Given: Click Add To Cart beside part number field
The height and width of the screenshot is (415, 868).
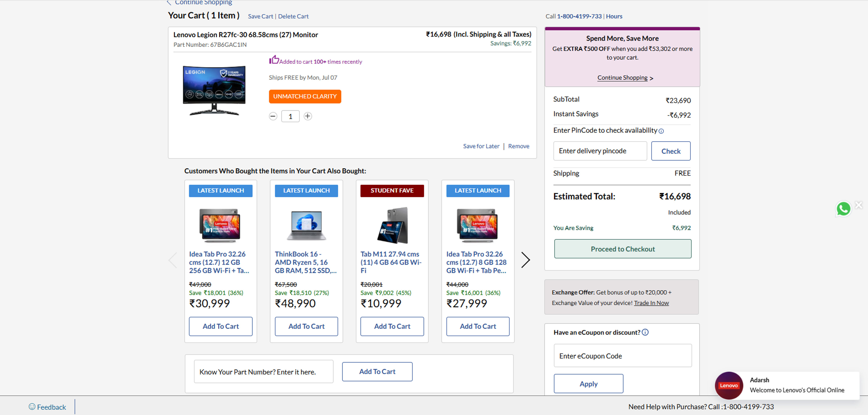Looking at the screenshot, I should click(x=377, y=372).
